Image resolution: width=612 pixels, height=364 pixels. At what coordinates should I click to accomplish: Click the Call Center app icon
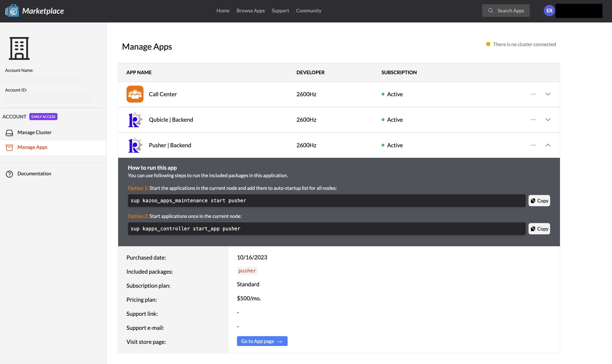click(x=135, y=94)
